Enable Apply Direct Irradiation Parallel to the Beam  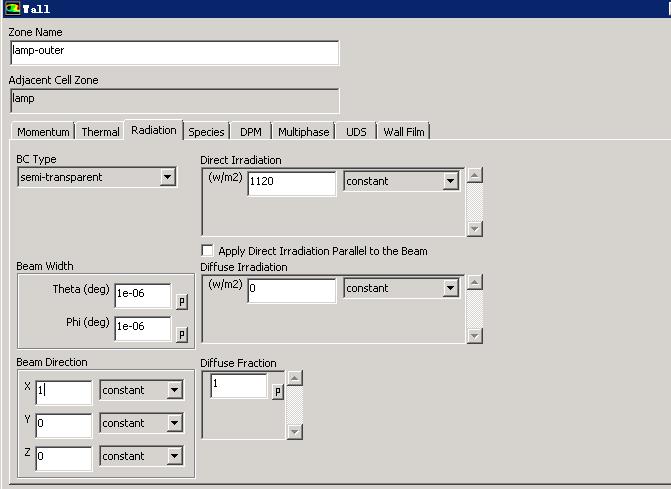click(208, 251)
